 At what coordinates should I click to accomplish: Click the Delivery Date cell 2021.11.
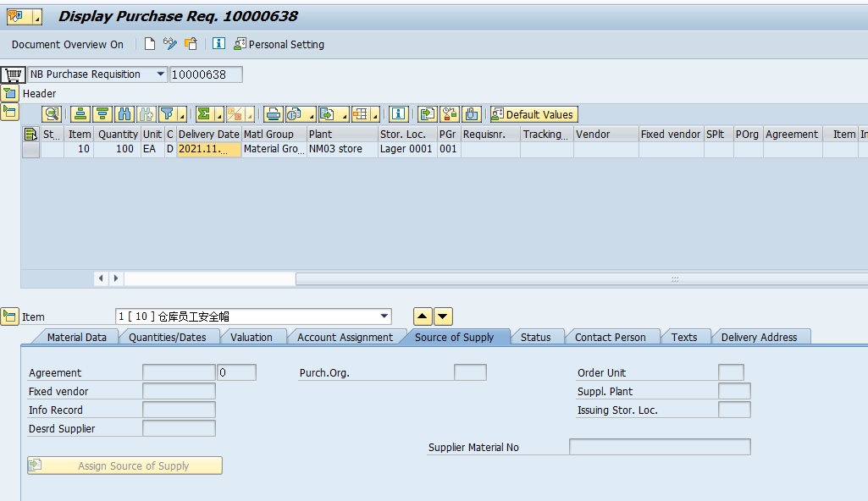point(208,149)
